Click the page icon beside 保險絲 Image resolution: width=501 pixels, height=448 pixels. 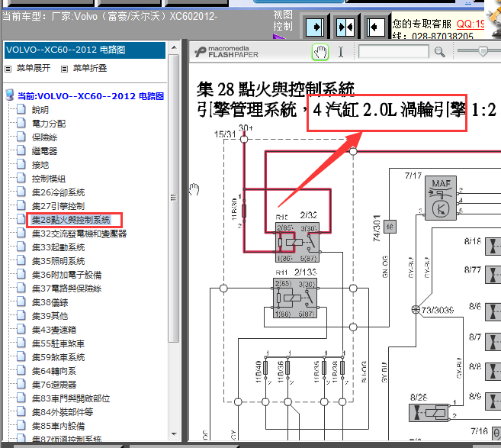point(21,137)
